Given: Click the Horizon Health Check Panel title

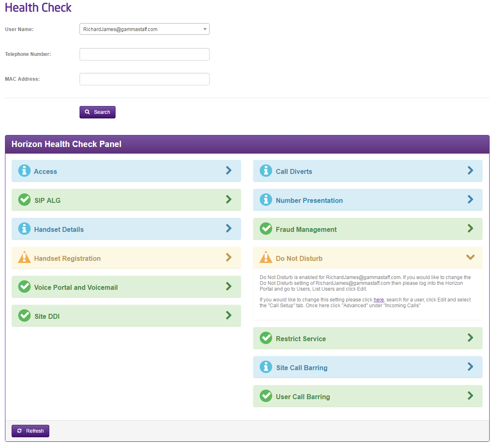Looking at the screenshot, I should [x=67, y=144].
